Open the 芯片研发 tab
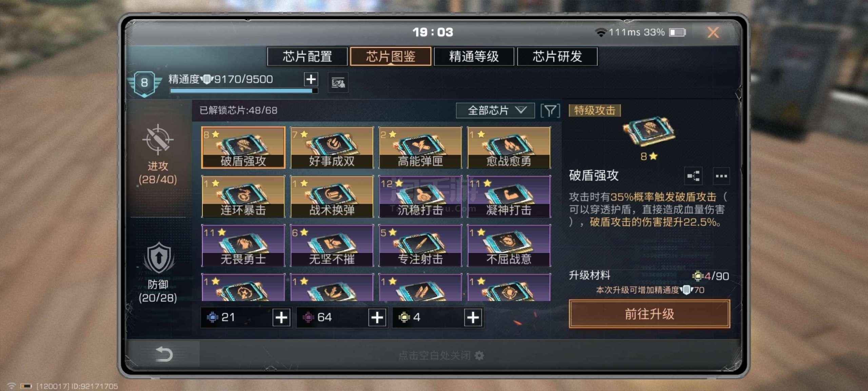The image size is (868, 391). click(557, 56)
